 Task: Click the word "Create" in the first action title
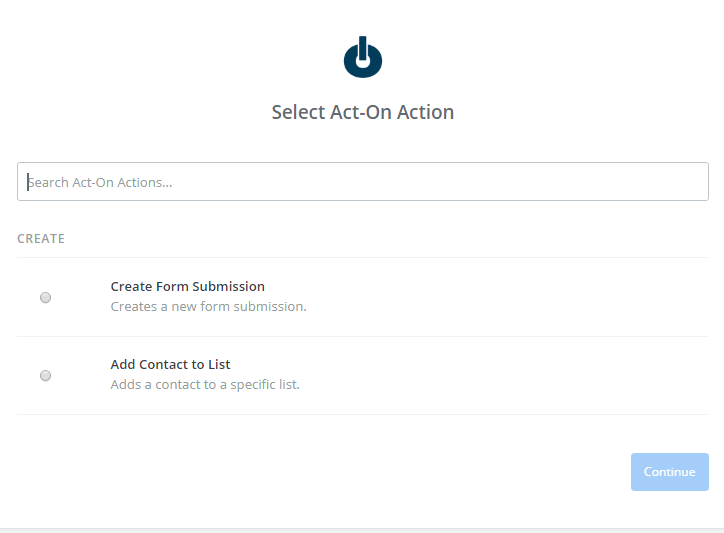(131, 286)
